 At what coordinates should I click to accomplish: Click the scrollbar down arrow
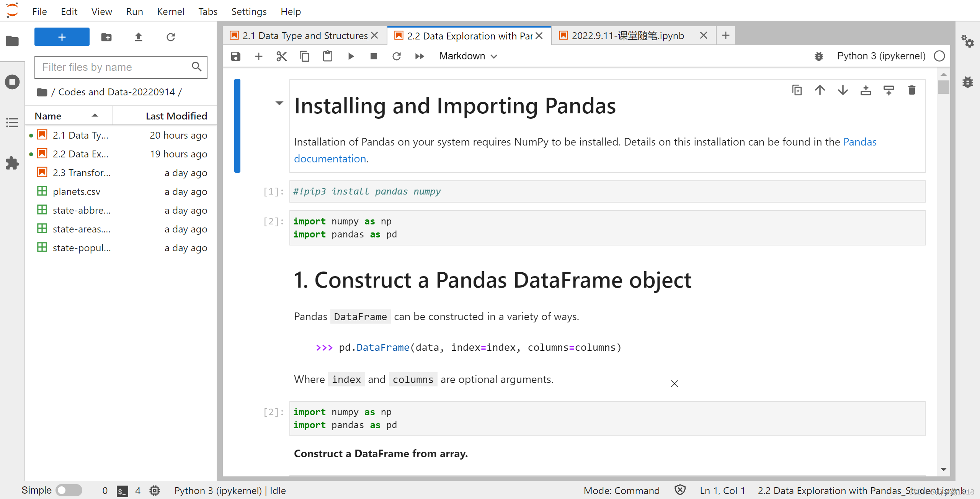coord(943,470)
